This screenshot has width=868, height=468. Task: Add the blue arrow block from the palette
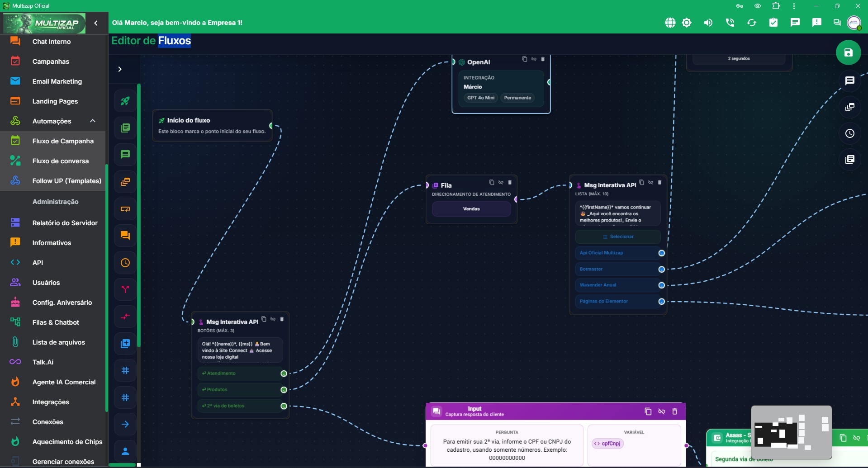(x=125, y=424)
